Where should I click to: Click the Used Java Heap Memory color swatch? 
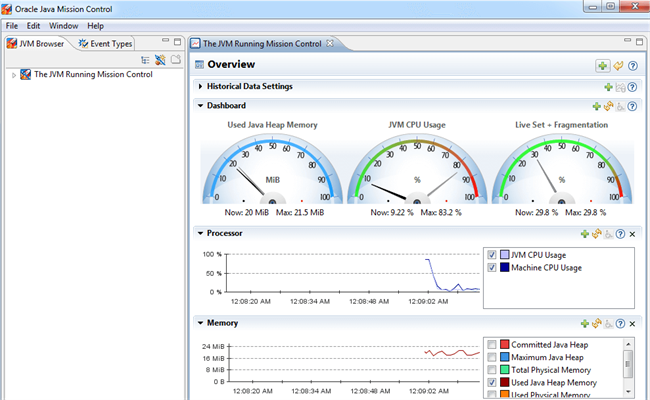504,382
